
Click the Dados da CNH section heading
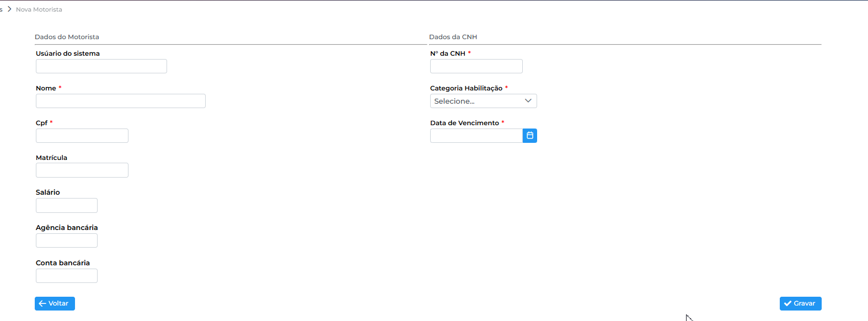click(453, 37)
